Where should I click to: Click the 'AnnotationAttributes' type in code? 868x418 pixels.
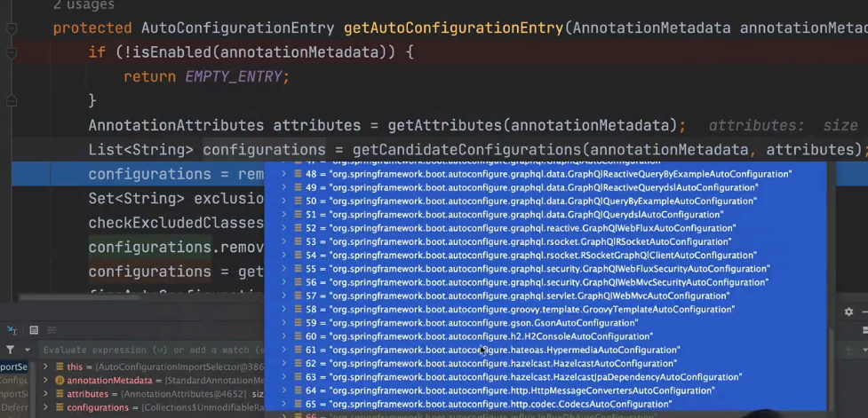[x=176, y=125]
